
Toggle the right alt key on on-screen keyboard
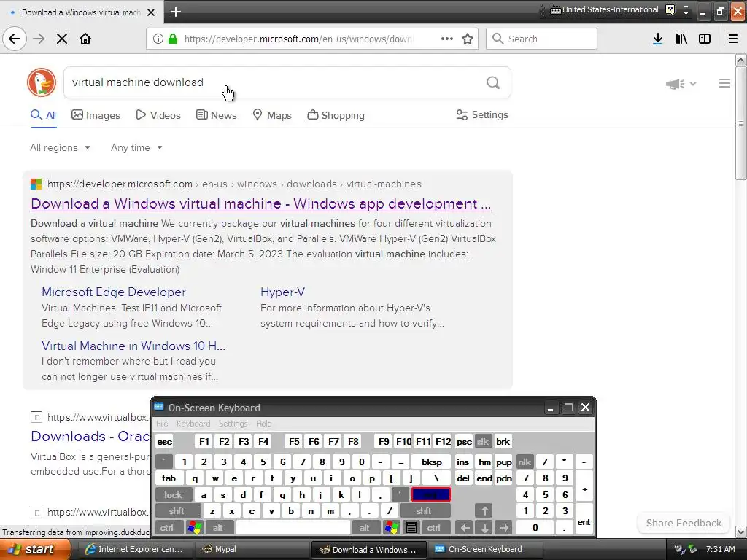click(365, 527)
